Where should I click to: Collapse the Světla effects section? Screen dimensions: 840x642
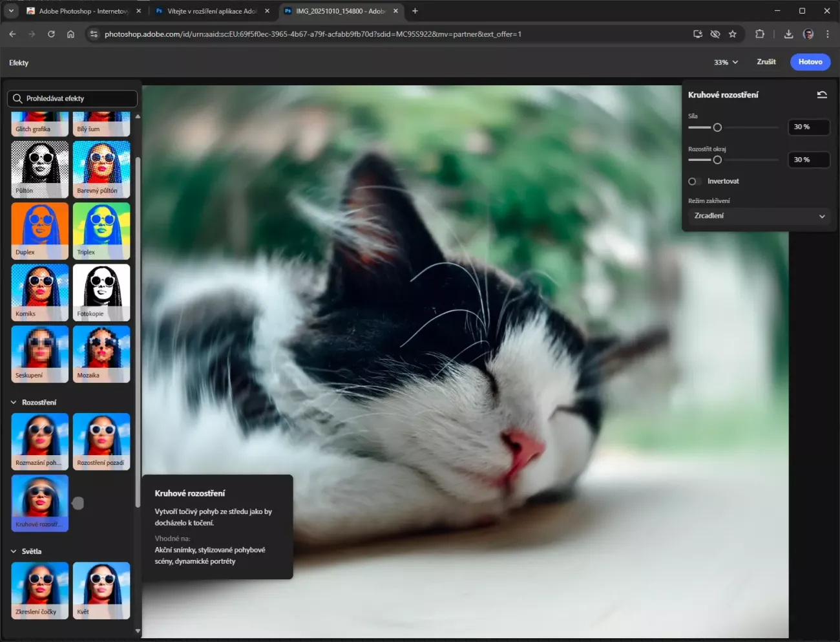pyautogui.click(x=14, y=551)
